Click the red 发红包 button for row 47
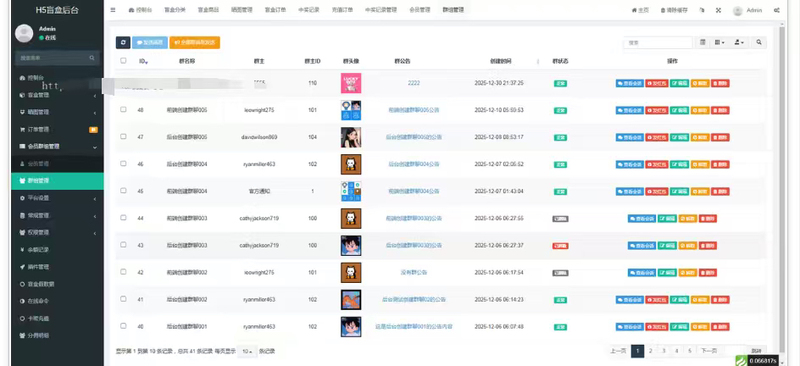The image size is (800, 366). click(657, 137)
